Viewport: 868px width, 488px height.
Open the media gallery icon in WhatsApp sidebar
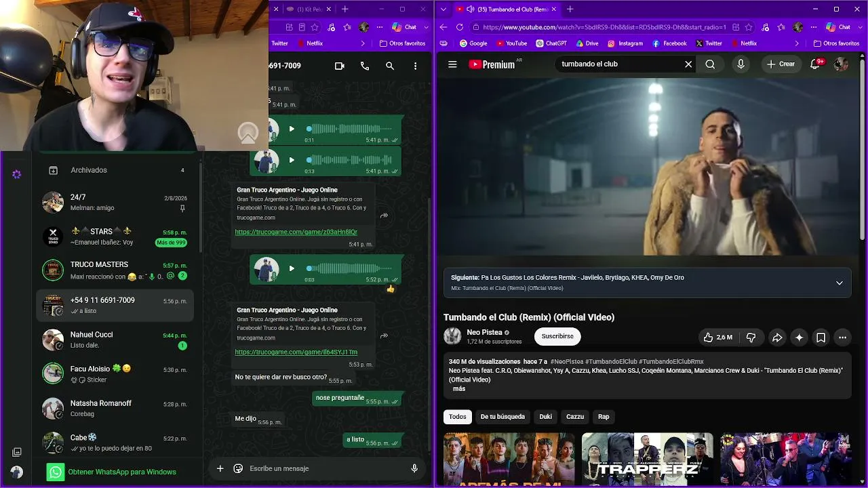pyautogui.click(x=17, y=452)
